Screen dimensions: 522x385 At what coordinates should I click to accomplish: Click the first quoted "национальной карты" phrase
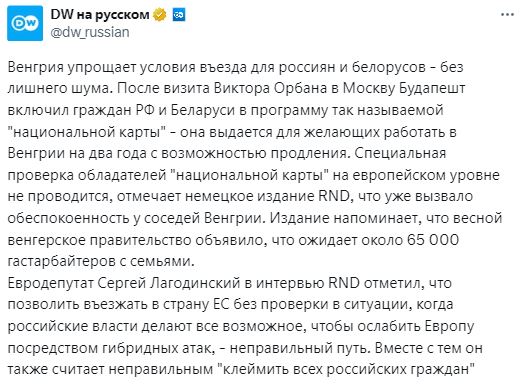click(87, 132)
